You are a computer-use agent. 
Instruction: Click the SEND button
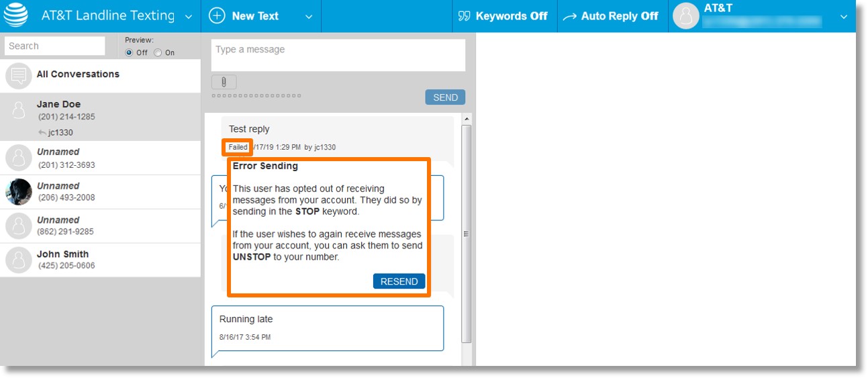(445, 97)
